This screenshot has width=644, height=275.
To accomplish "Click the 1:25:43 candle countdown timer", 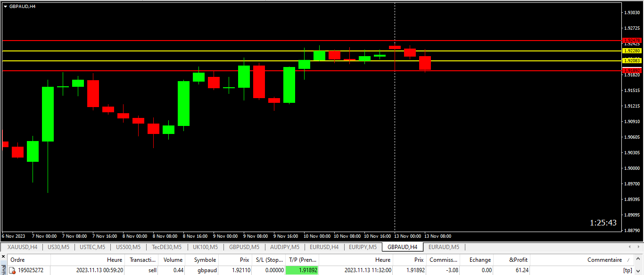I will click(x=603, y=223).
